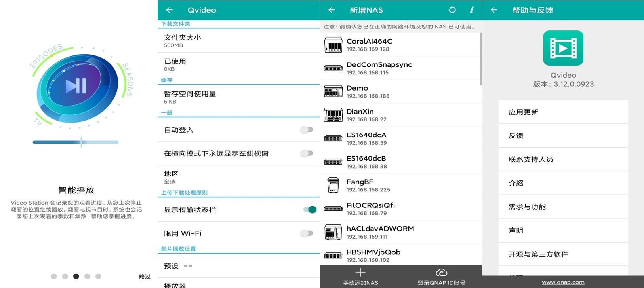Image resolution: width=644 pixels, height=288 pixels.
Task: Open 声明 in help menu
Action: (563, 230)
